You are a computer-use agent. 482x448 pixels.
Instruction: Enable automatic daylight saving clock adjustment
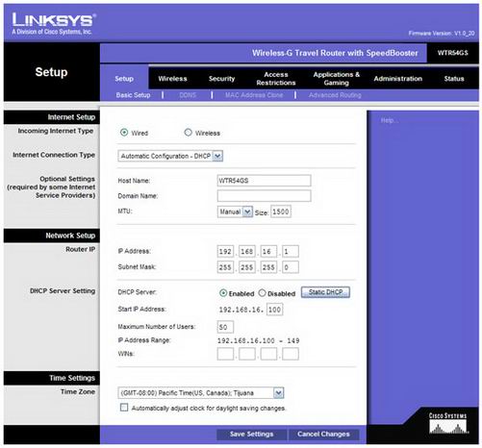(x=124, y=408)
